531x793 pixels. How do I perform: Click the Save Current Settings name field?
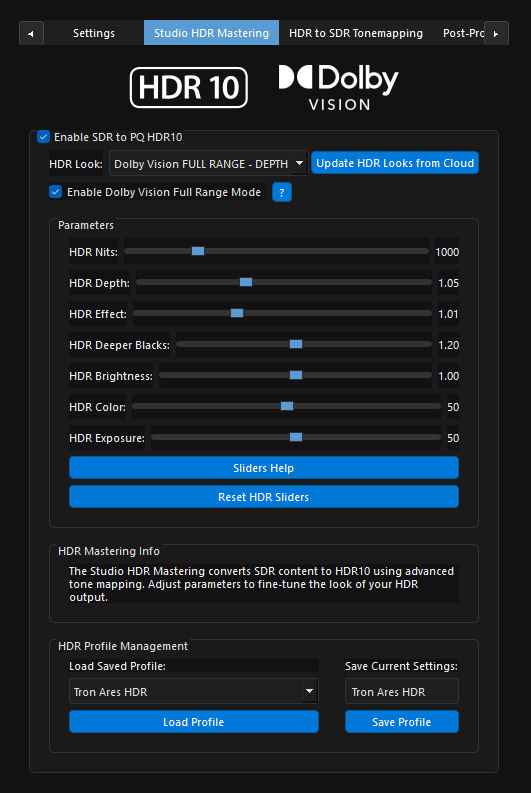pos(402,691)
